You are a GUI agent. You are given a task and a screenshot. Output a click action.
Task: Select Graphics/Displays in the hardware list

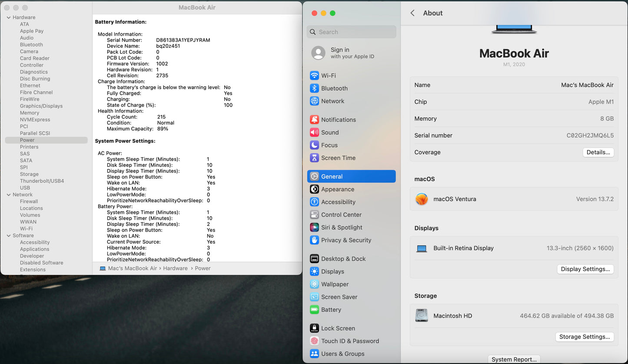click(41, 106)
